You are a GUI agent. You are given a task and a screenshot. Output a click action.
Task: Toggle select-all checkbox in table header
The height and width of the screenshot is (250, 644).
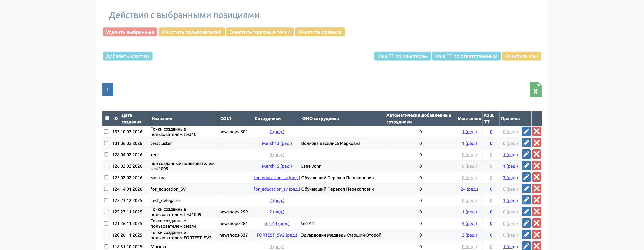tap(107, 118)
